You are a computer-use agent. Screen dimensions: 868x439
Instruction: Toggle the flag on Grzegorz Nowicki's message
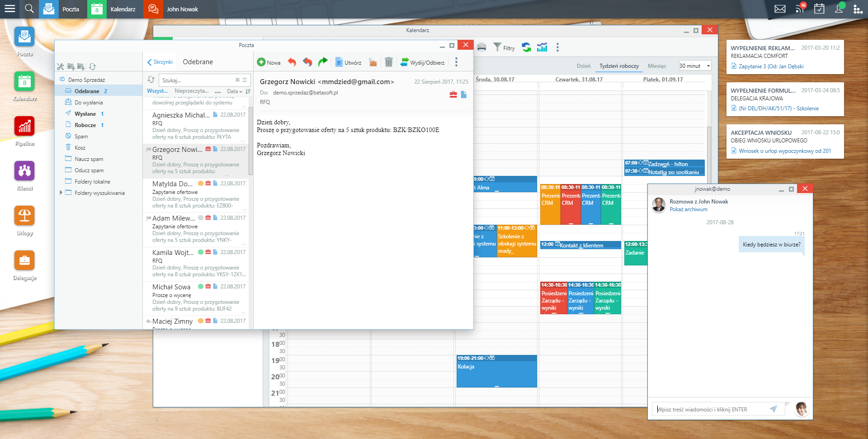pyautogui.click(x=148, y=149)
